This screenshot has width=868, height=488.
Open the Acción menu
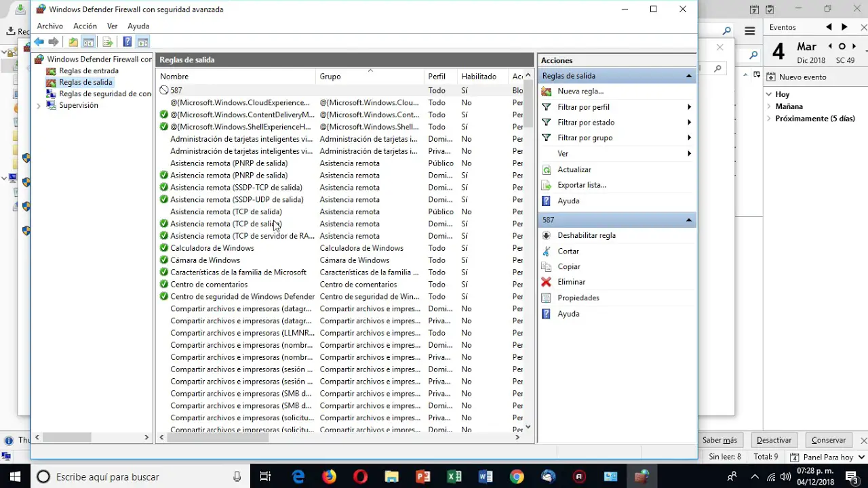click(x=85, y=26)
